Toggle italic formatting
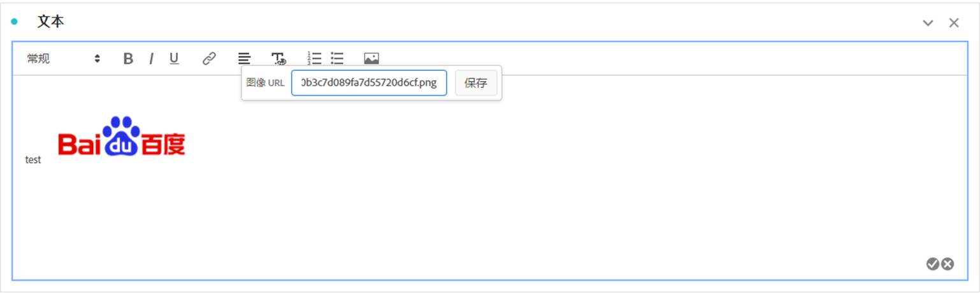 pyautogui.click(x=151, y=59)
